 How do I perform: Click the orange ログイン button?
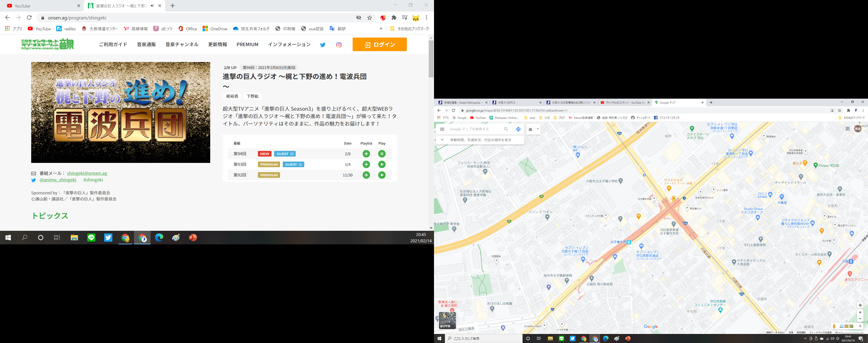point(380,45)
